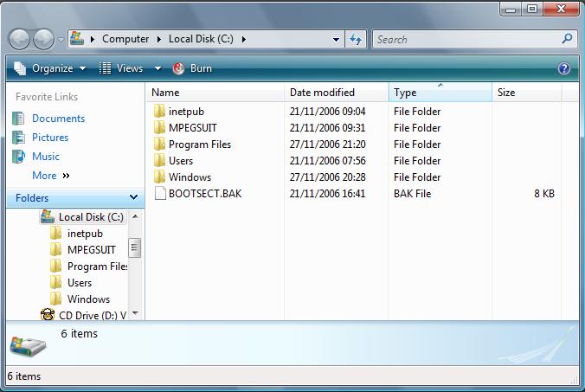Select inetpub in the folder tree
The width and height of the screenshot is (585, 392).
click(85, 234)
